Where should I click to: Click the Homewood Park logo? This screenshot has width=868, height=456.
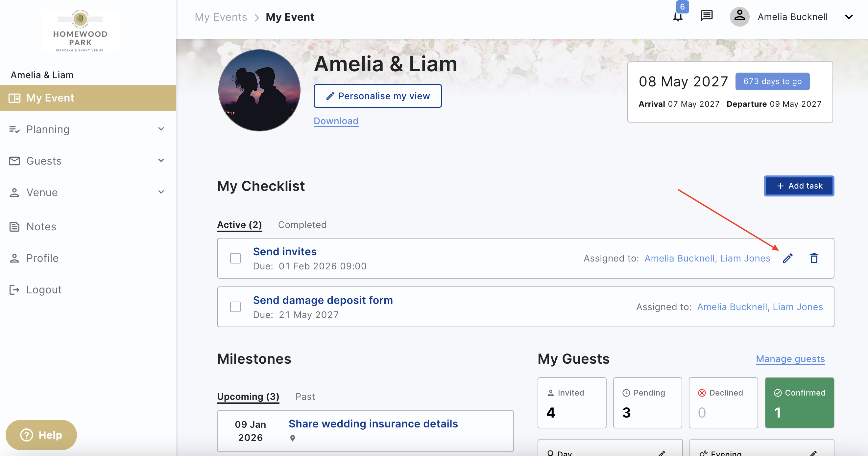tap(80, 31)
